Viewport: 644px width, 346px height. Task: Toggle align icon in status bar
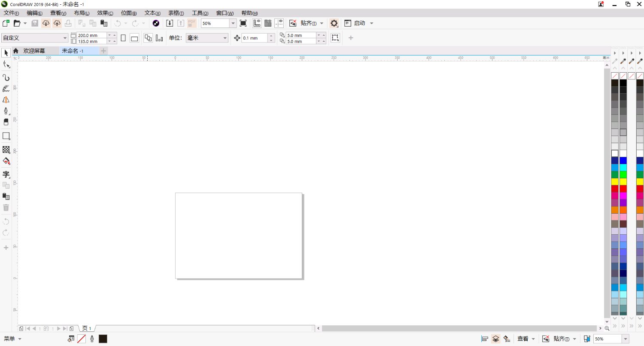[x=485, y=339]
